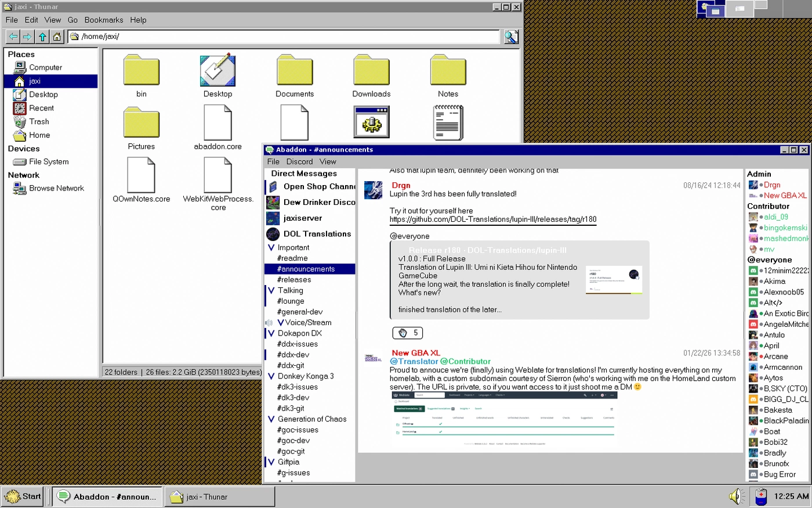This screenshot has height=508, width=812.
Task: Click the volume speaker tray icon
Action: coord(737,496)
